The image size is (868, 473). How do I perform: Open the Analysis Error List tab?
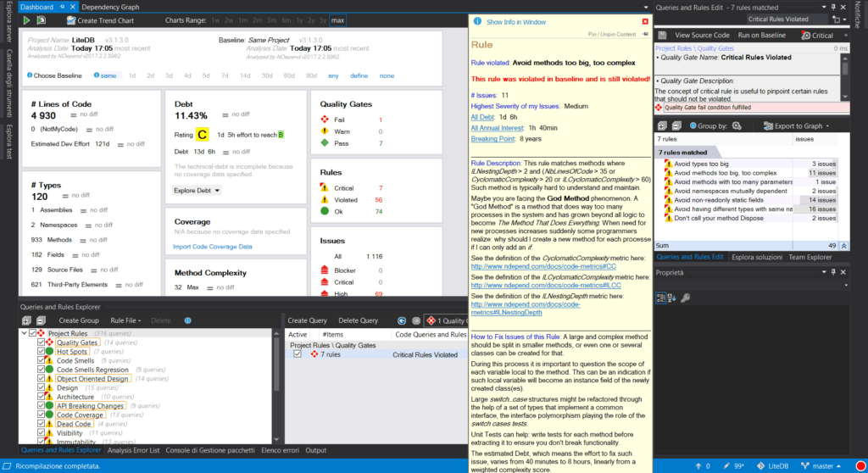[x=135, y=450]
